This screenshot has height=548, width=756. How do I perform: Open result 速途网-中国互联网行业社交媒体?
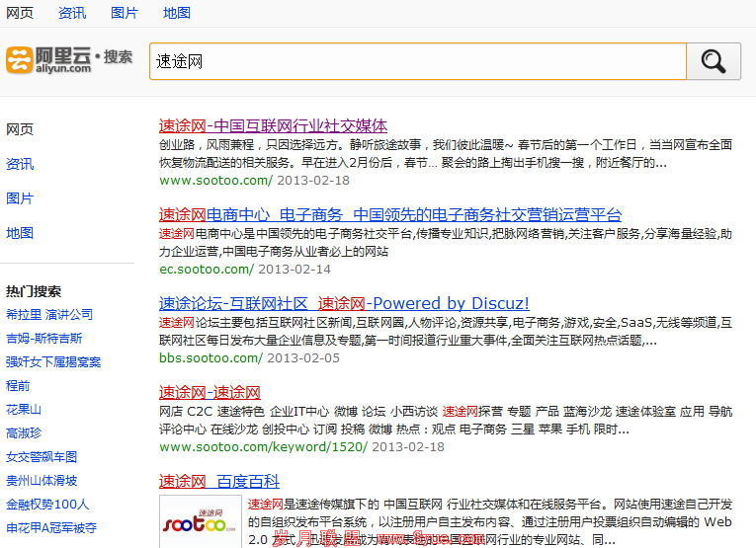(273, 125)
